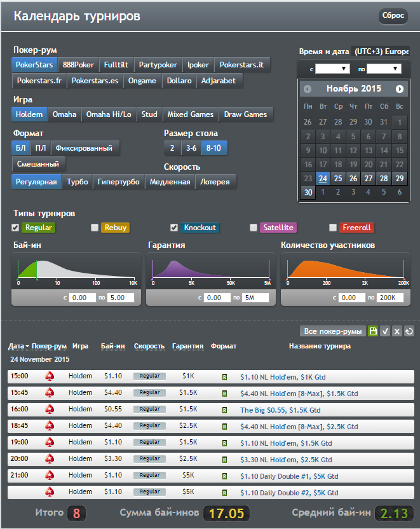Image resolution: width=420 pixels, height=529 pixels.
Task: Click the Сброс reset button
Action: tap(393, 15)
